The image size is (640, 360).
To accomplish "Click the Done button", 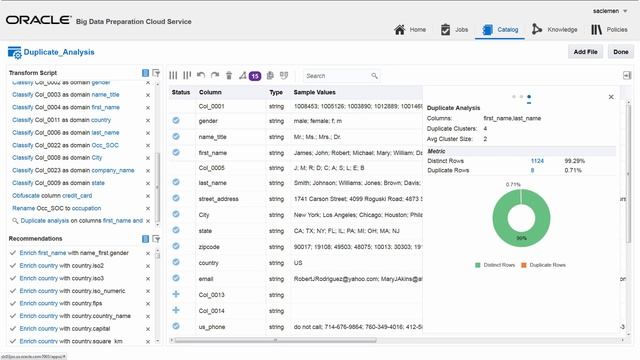I will (620, 52).
